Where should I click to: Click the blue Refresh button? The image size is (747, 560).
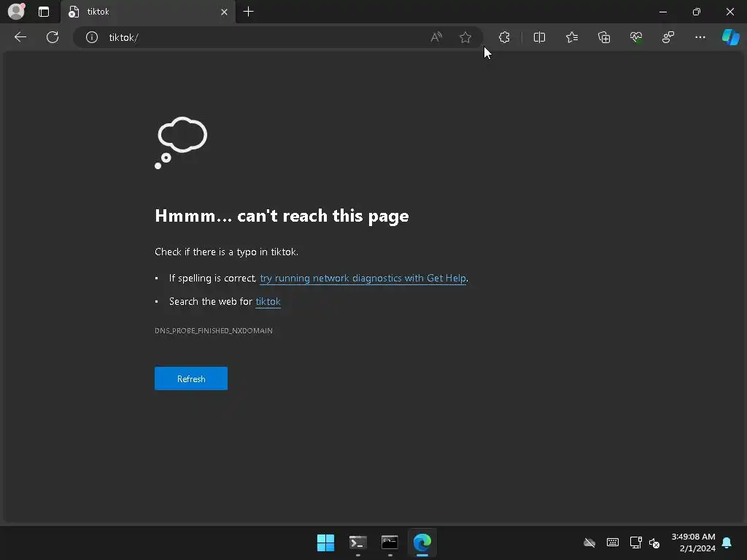(x=191, y=378)
